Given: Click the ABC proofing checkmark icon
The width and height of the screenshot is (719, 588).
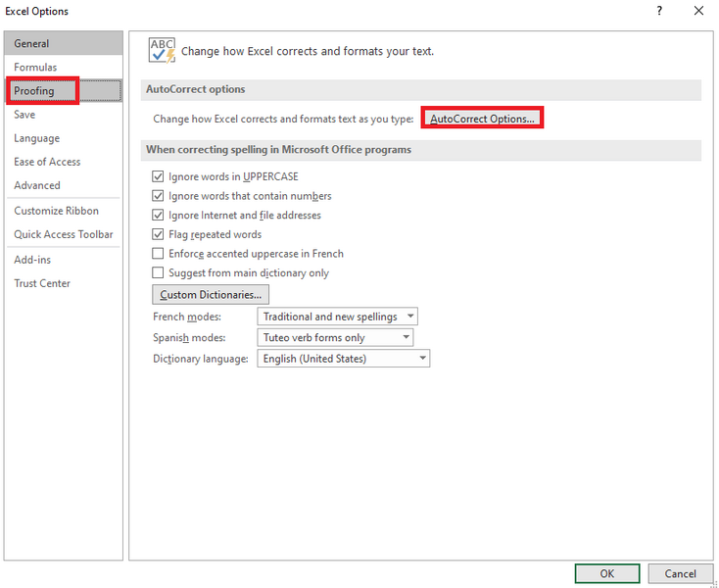Looking at the screenshot, I should point(161,51).
